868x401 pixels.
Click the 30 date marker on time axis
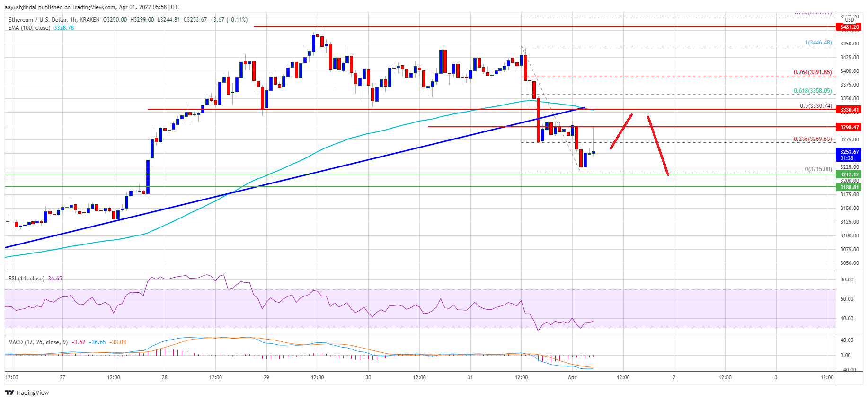coord(368,377)
